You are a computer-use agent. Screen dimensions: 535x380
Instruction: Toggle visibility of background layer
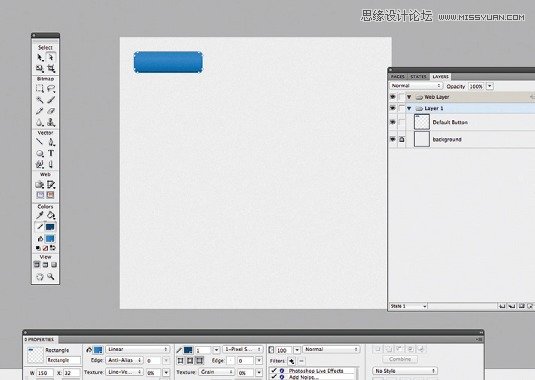coord(393,139)
